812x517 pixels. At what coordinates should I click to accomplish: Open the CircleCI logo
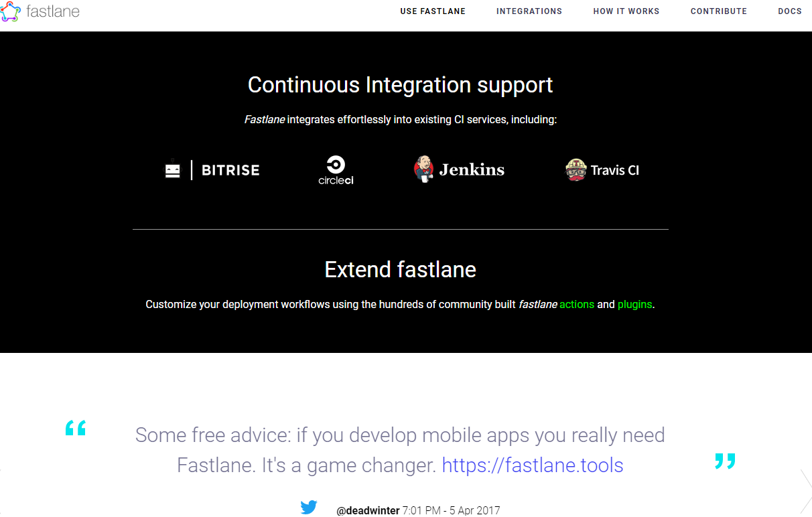point(336,170)
